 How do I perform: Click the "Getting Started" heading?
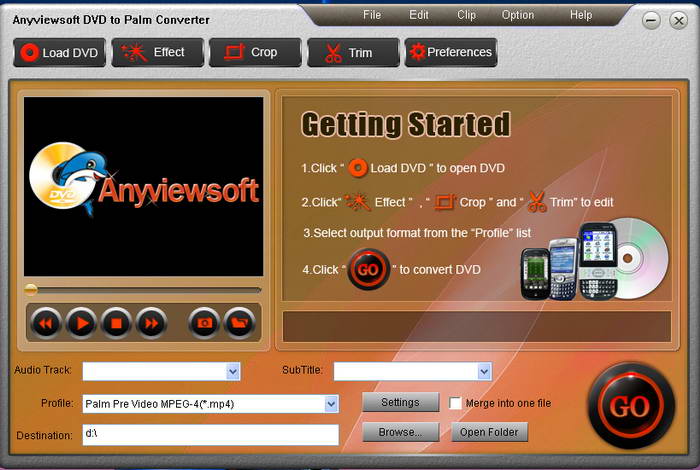(x=406, y=124)
